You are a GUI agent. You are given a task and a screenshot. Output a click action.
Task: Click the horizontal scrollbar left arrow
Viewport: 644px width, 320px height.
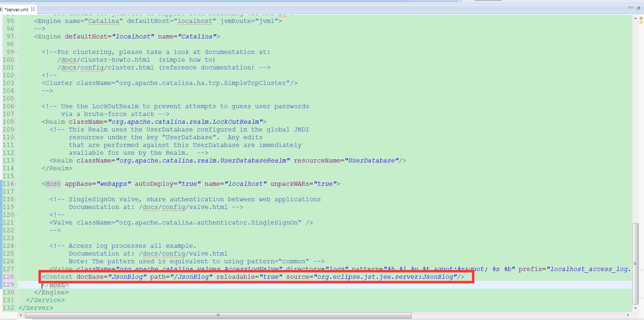coord(21,315)
